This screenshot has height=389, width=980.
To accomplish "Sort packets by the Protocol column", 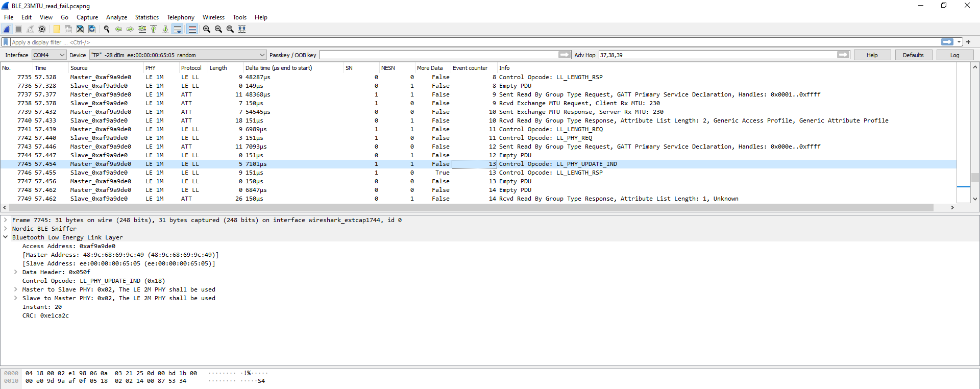I will pos(191,68).
